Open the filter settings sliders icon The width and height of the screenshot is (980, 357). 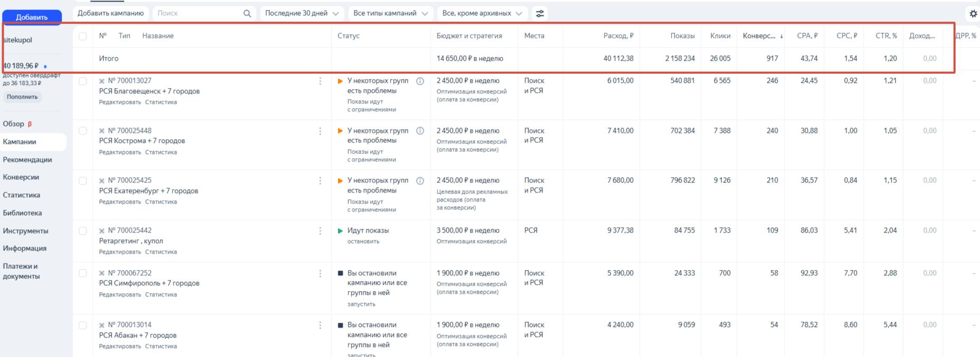point(540,13)
